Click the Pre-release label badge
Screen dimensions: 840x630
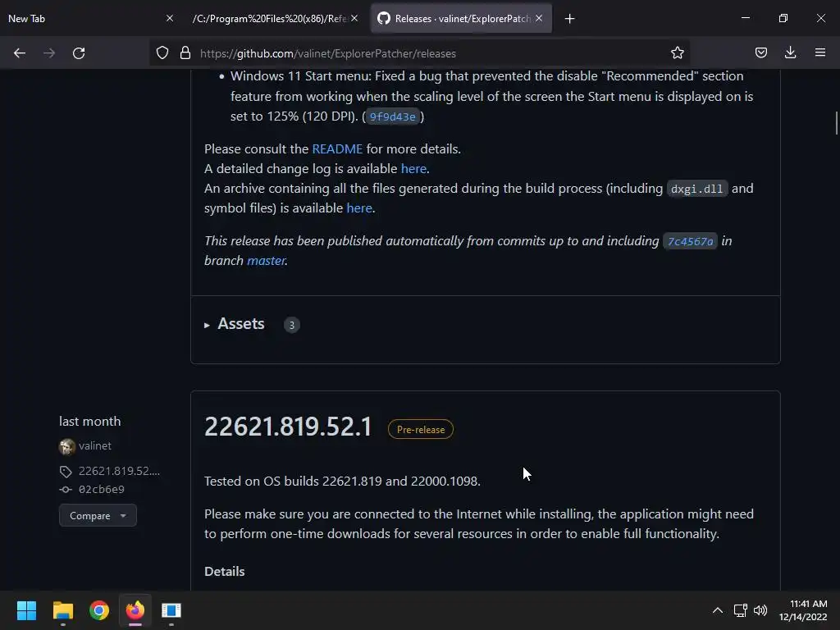[x=421, y=430]
